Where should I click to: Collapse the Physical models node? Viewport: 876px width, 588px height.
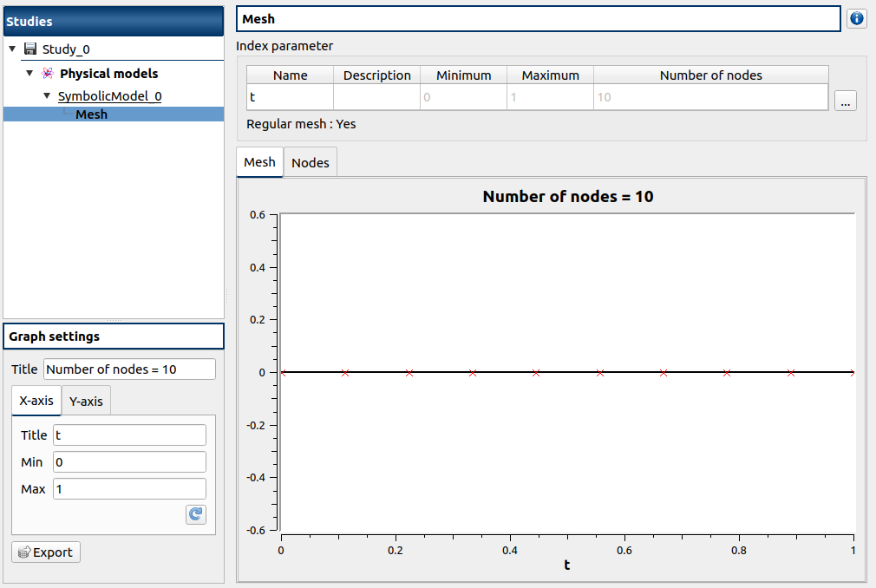pos(29,74)
